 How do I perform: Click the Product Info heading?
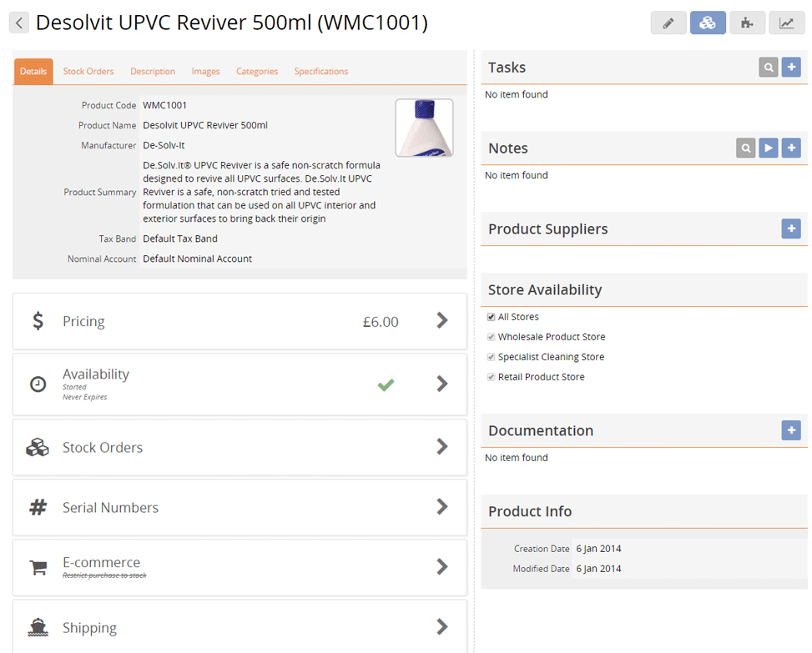(x=530, y=511)
